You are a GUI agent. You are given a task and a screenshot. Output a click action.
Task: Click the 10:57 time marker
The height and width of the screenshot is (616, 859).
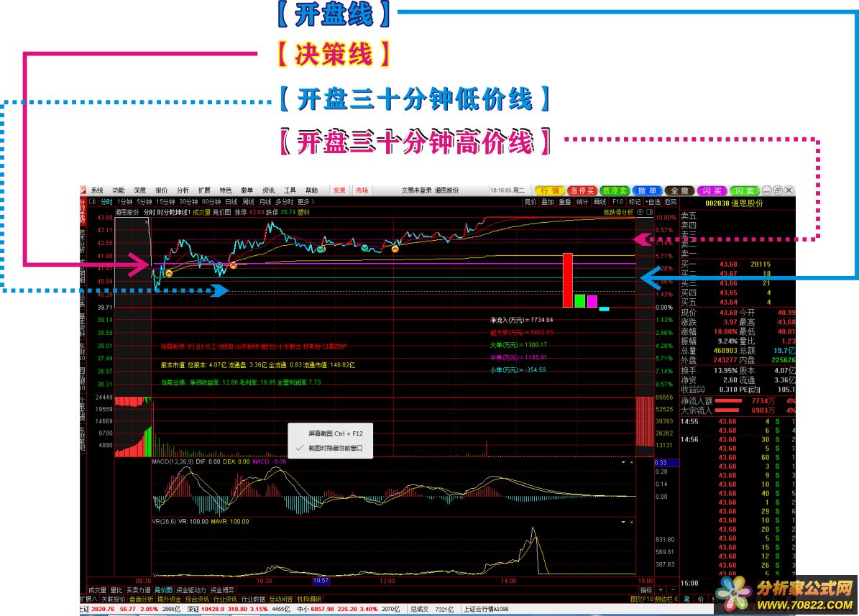(321, 581)
